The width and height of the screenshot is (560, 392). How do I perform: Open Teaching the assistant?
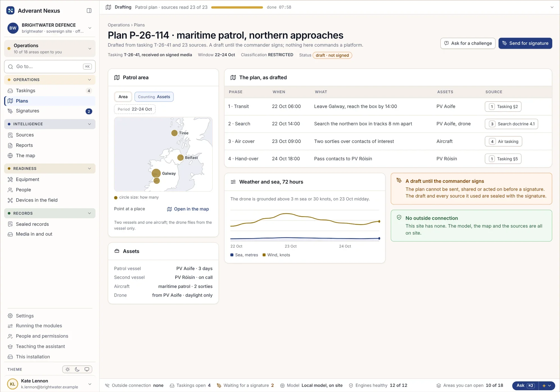(x=50, y=346)
